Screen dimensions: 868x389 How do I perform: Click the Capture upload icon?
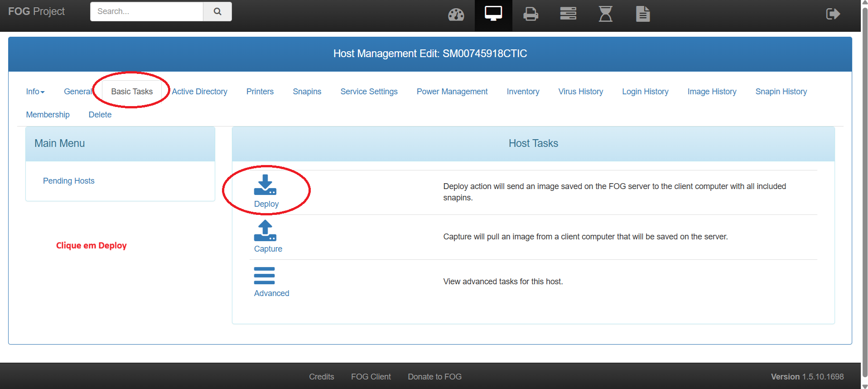[x=265, y=231]
